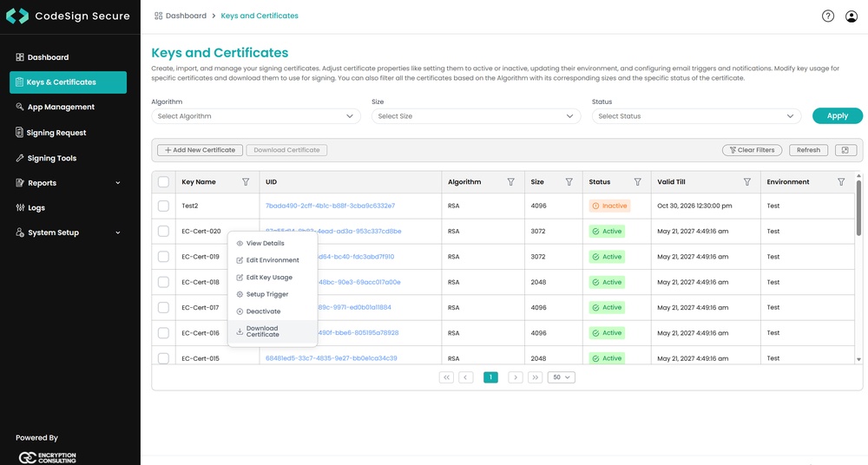The width and height of the screenshot is (868, 465).
Task: Click the Refresh button
Action: pyautogui.click(x=808, y=150)
